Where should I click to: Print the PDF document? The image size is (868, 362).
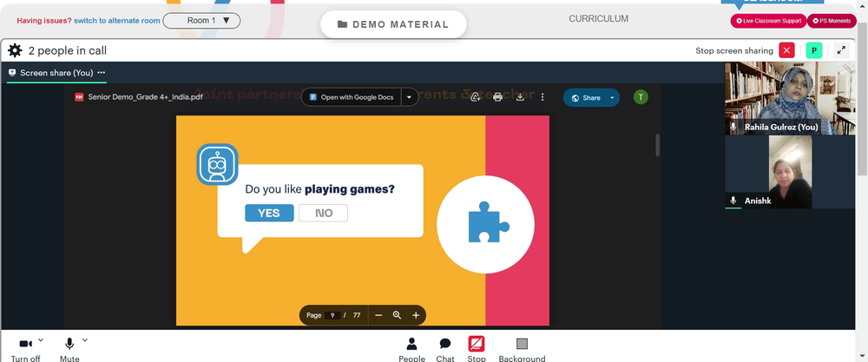click(x=497, y=97)
